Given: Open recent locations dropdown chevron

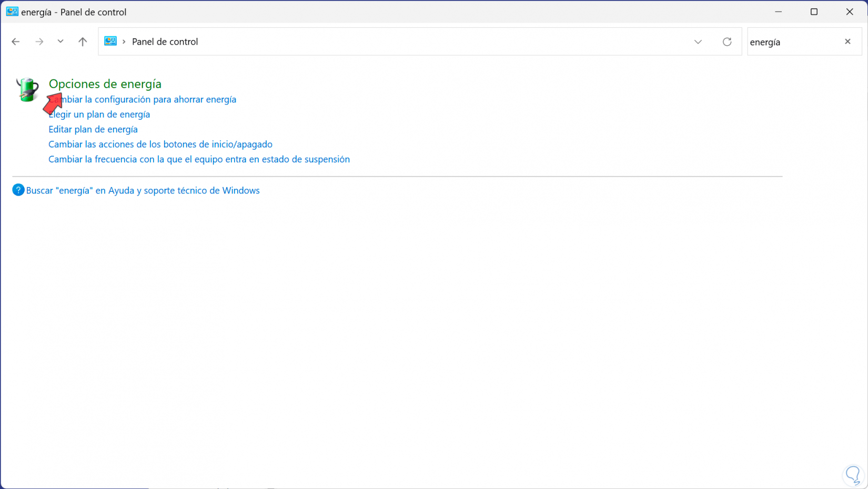Looking at the screenshot, I should (x=60, y=42).
